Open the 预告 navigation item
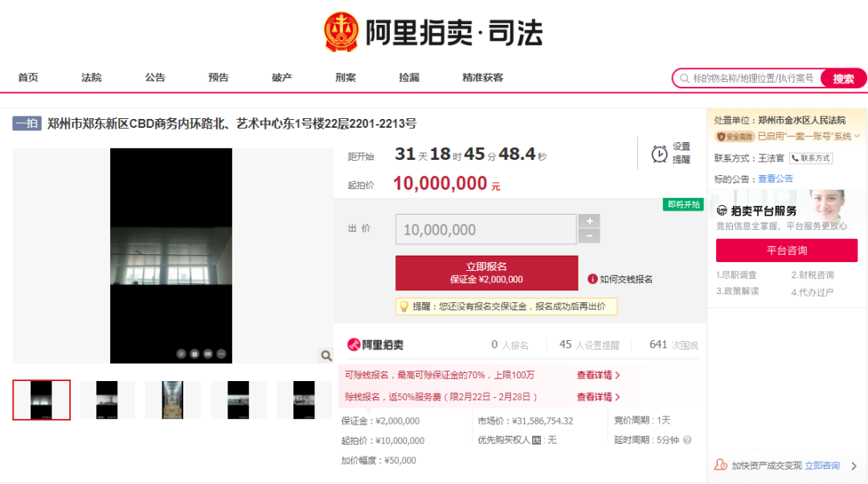868x484 pixels. pyautogui.click(x=218, y=77)
